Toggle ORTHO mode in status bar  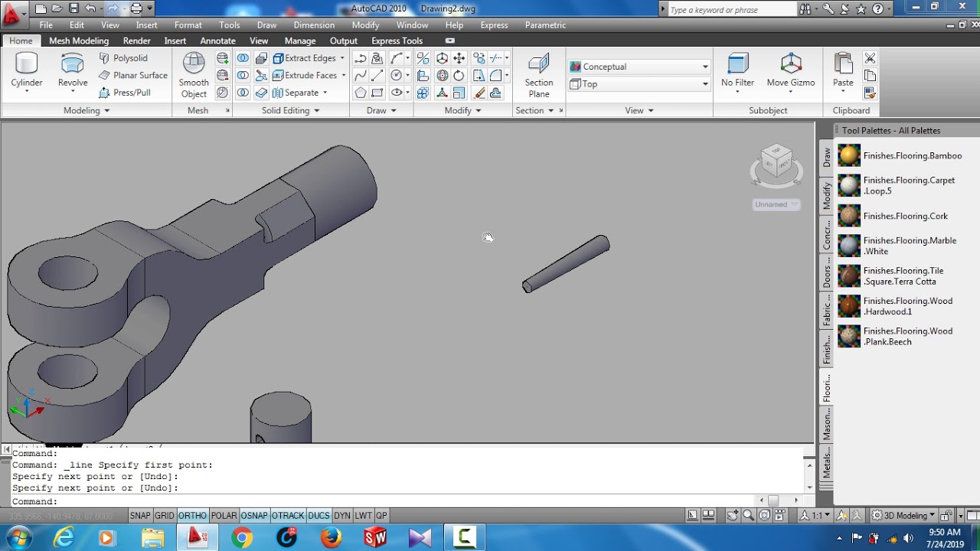pyautogui.click(x=193, y=516)
